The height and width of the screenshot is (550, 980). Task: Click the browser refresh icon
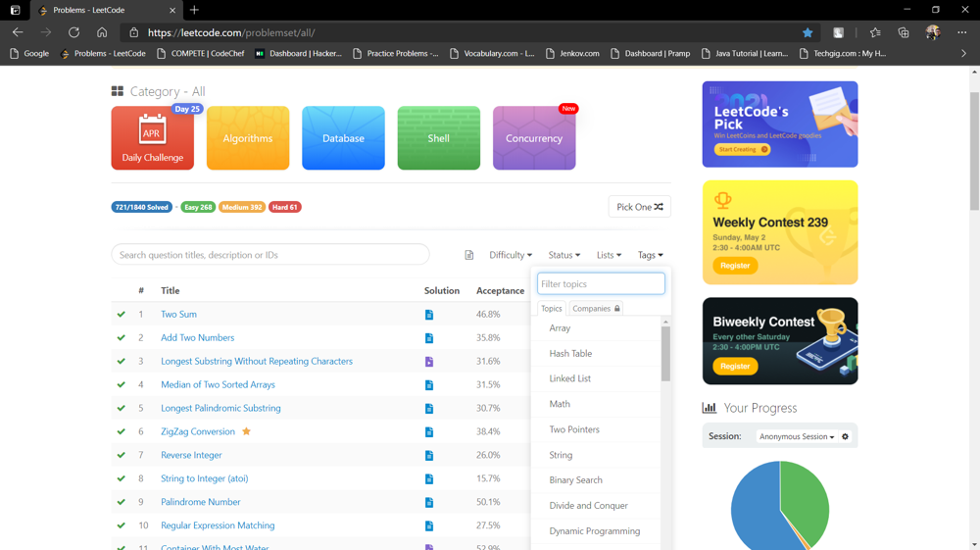(x=73, y=32)
